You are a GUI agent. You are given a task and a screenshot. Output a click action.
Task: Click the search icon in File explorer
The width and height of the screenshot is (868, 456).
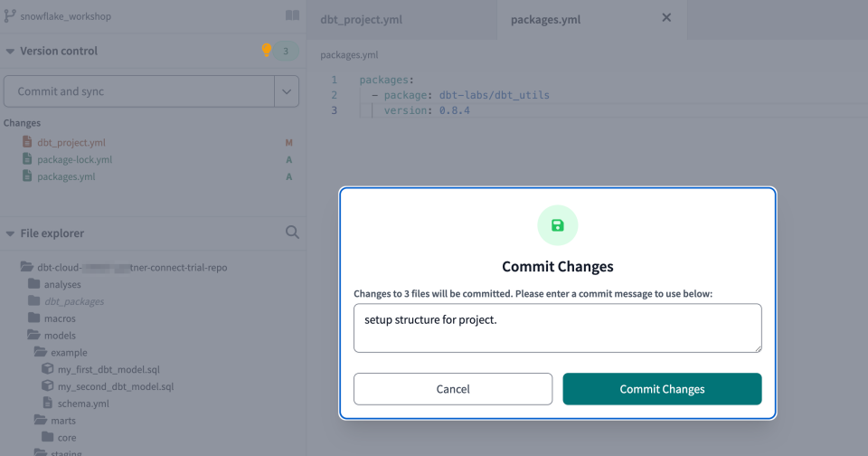[x=292, y=233]
